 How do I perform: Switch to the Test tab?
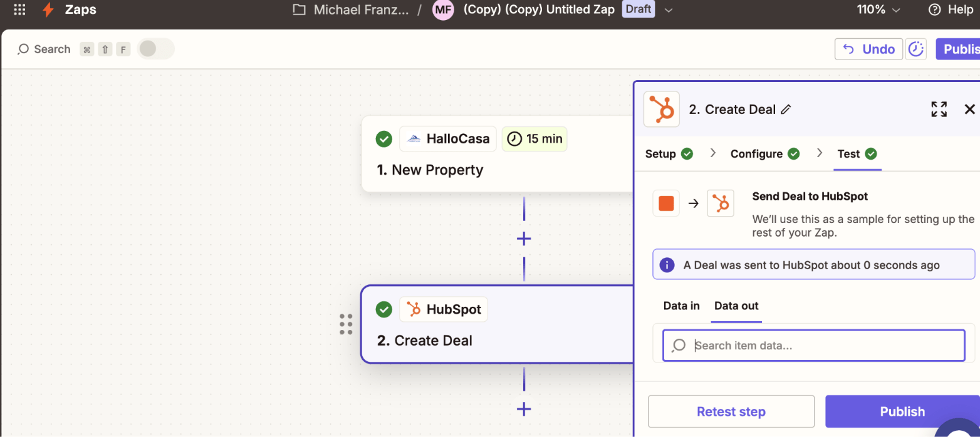coord(857,153)
